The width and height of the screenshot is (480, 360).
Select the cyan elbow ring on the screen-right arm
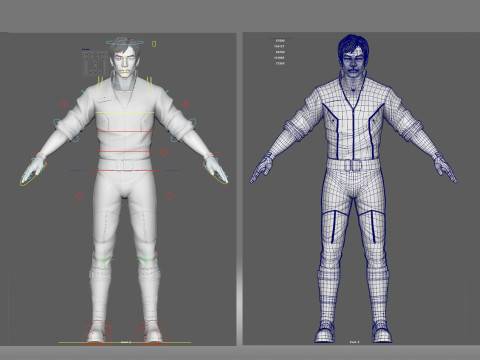point(183,130)
